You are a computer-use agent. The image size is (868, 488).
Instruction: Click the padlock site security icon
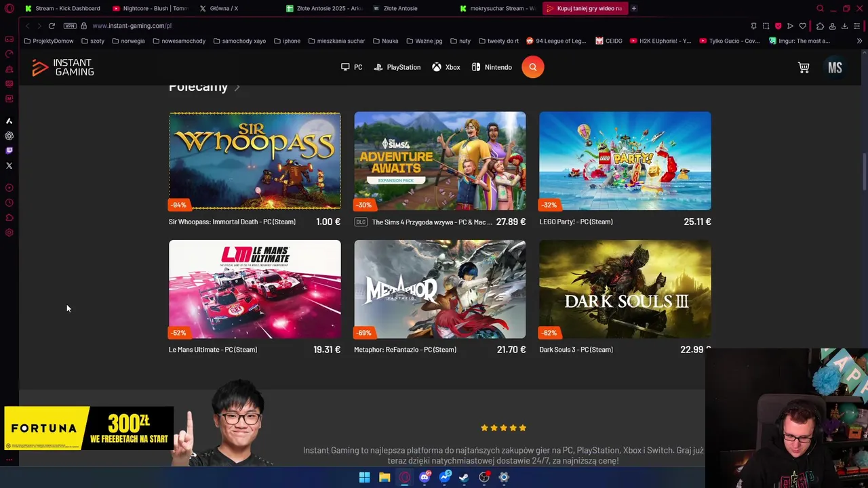click(x=84, y=26)
